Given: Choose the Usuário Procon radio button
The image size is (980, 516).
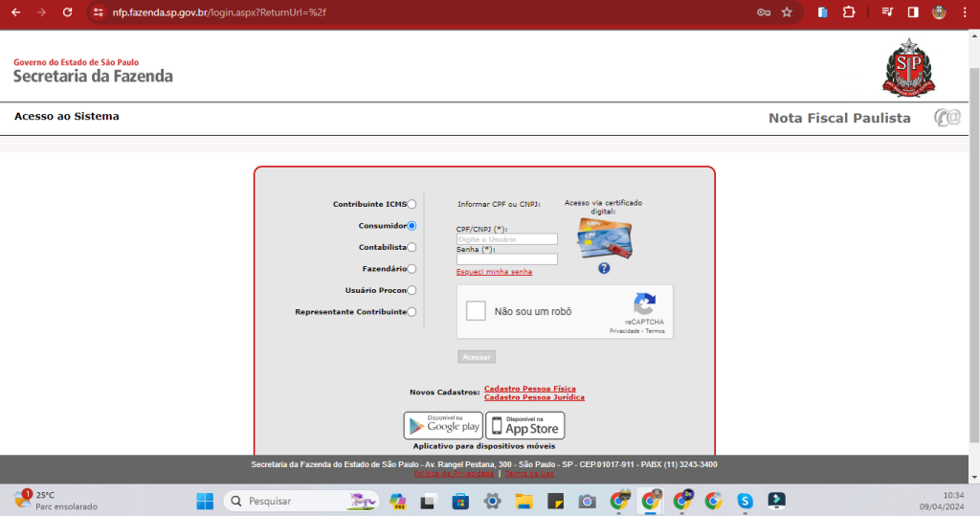Looking at the screenshot, I should click(412, 290).
